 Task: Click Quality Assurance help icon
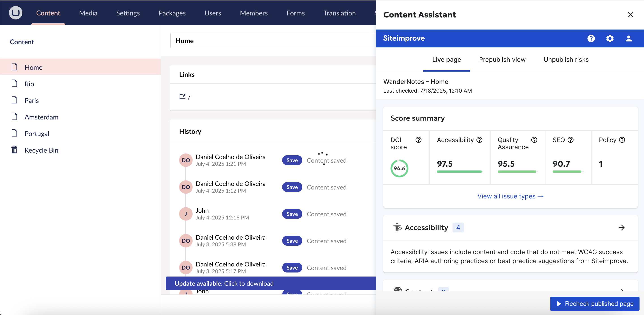(x=534, y=140)
